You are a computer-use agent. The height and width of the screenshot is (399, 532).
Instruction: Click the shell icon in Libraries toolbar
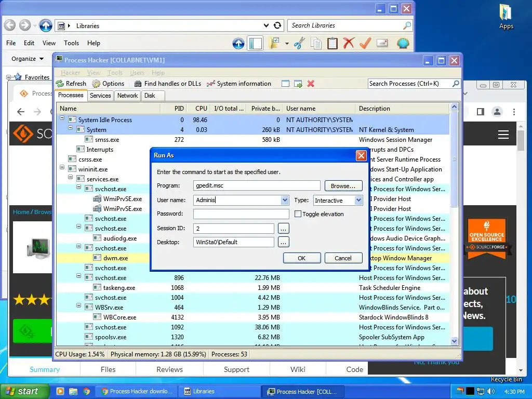click(403, 43)
